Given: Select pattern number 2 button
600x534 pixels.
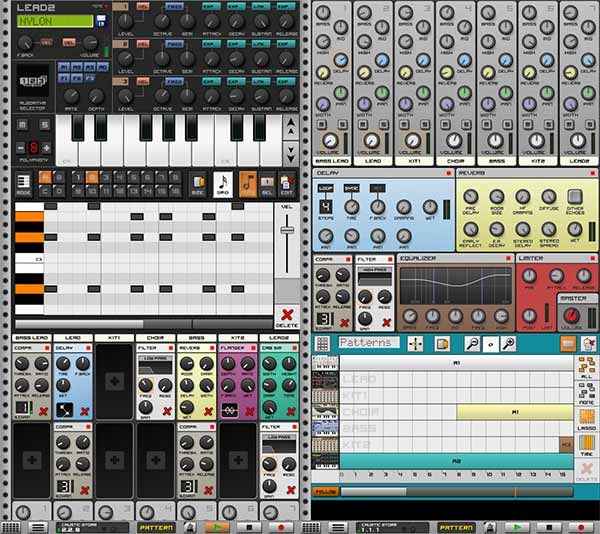Looking at the screenshot, I should pos(92,177).
